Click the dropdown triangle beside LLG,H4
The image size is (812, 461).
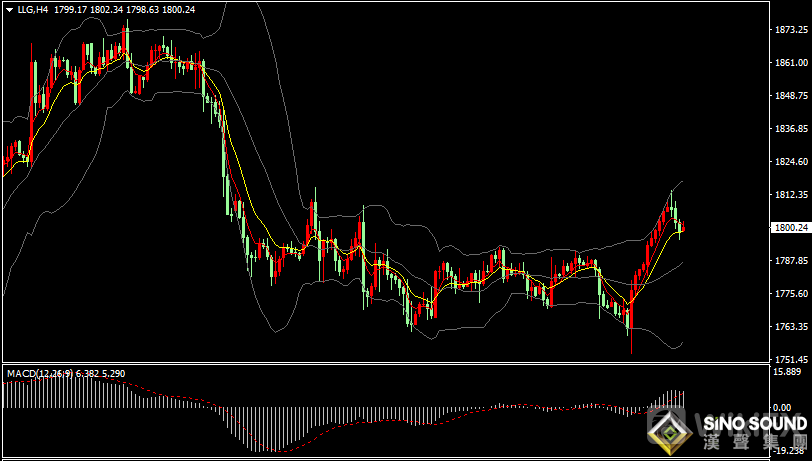coord(9,9)
